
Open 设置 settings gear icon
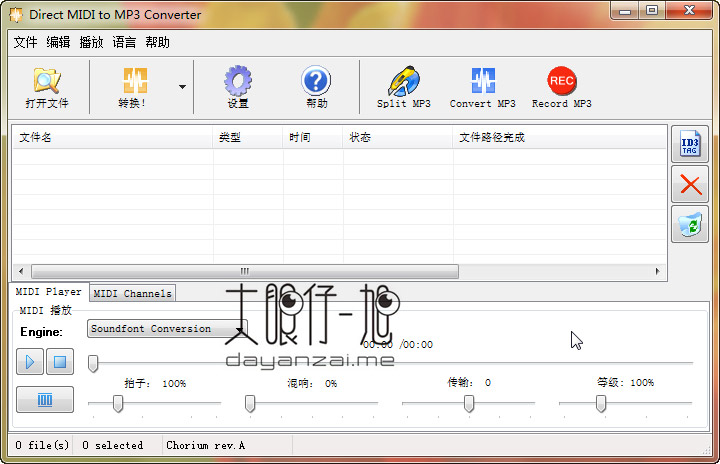(238, 87)
